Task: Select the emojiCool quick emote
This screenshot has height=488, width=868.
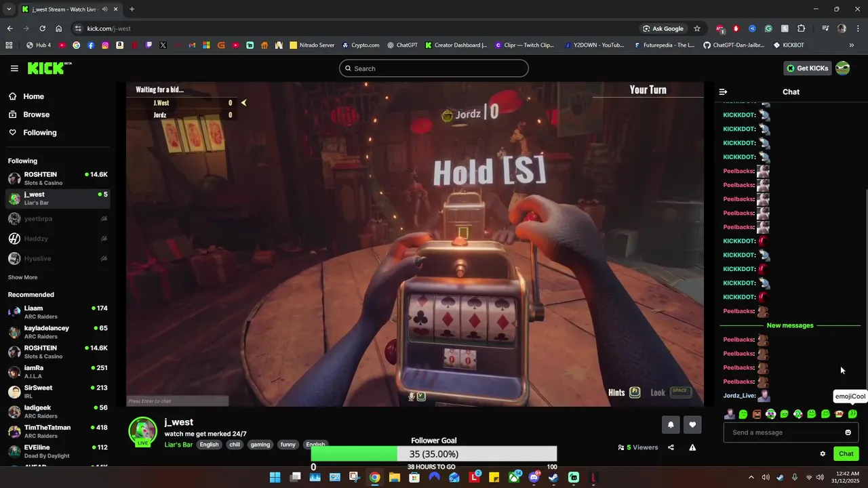Action: (852, 414)
